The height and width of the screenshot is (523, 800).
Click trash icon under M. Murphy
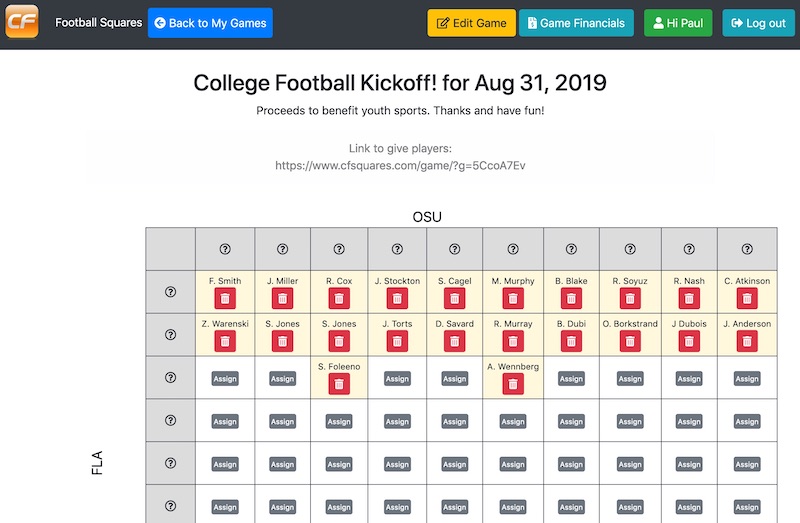pyautogui.click(x=513, y=298)
